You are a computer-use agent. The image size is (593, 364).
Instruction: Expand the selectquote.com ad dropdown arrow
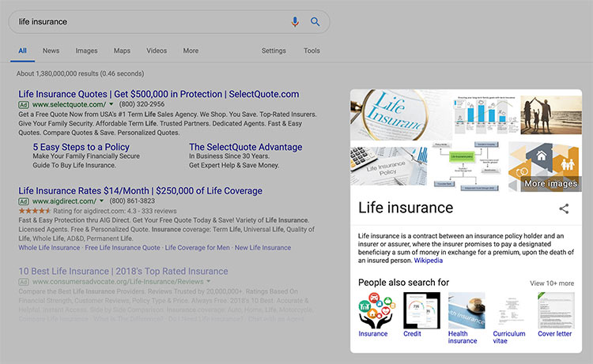[111, 104]
